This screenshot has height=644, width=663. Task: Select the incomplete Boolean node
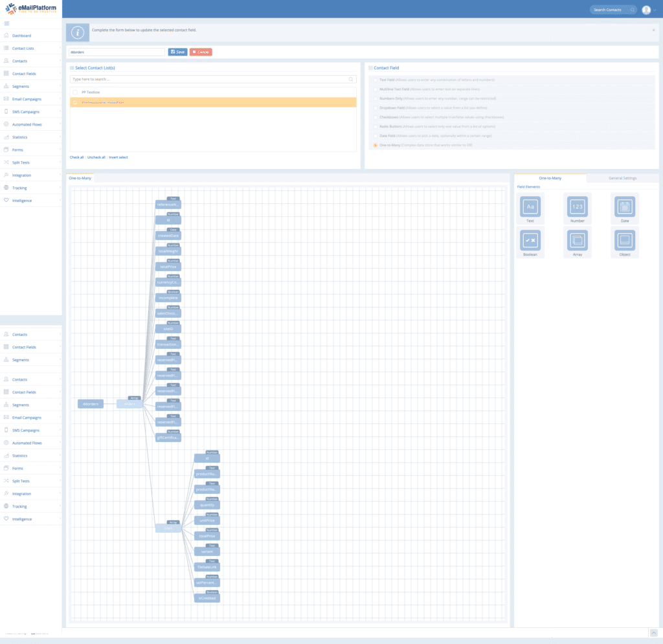click(168, 298)
